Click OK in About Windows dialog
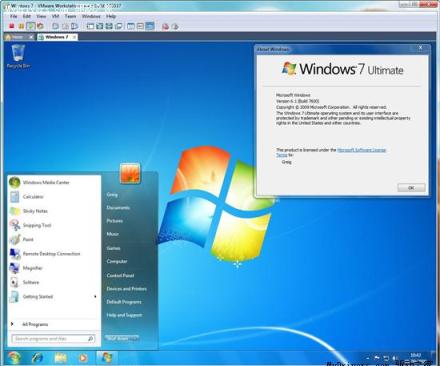 click(411, 188)
